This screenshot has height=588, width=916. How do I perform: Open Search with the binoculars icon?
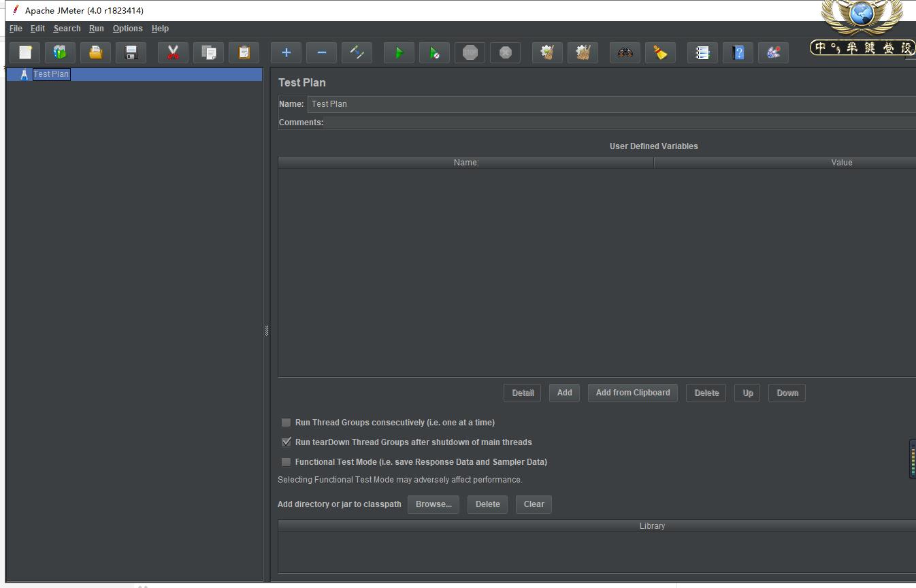(x=625, y=52)
